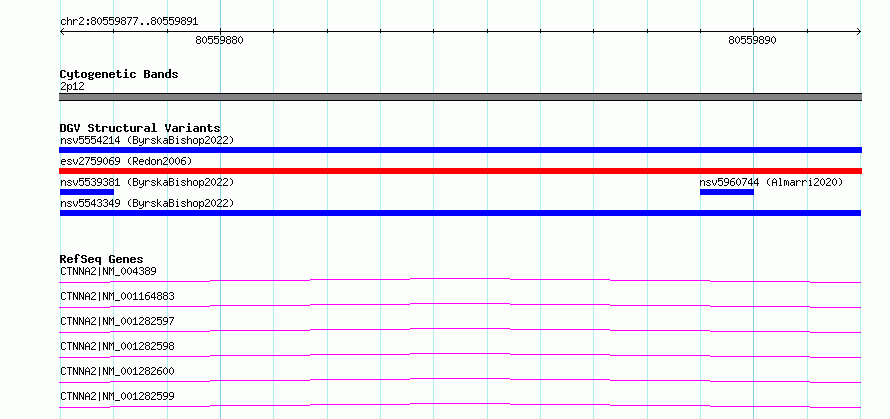Open the nsv5543349 (ByrskaBishop2022) variant label
Viewport: 890px width, 419px height.
coord(147,203)
